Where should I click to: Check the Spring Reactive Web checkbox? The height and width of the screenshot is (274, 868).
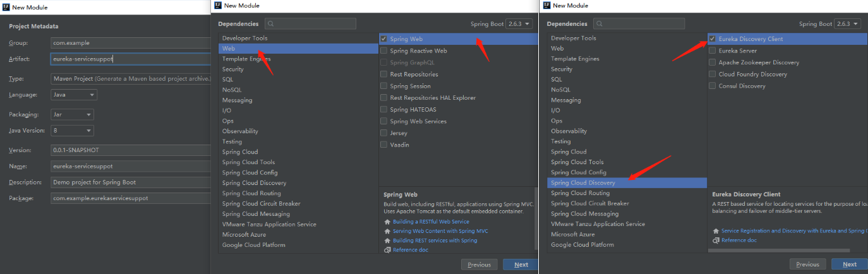[384, 51]
